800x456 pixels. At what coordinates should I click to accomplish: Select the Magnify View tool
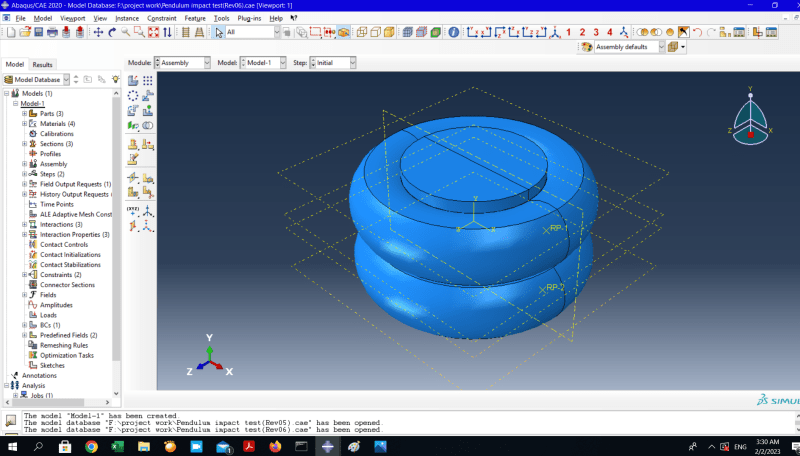click(126, 32)
